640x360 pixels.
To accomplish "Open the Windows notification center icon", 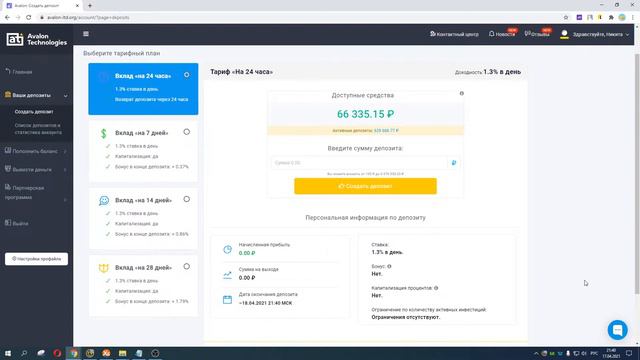I will 629,353.
